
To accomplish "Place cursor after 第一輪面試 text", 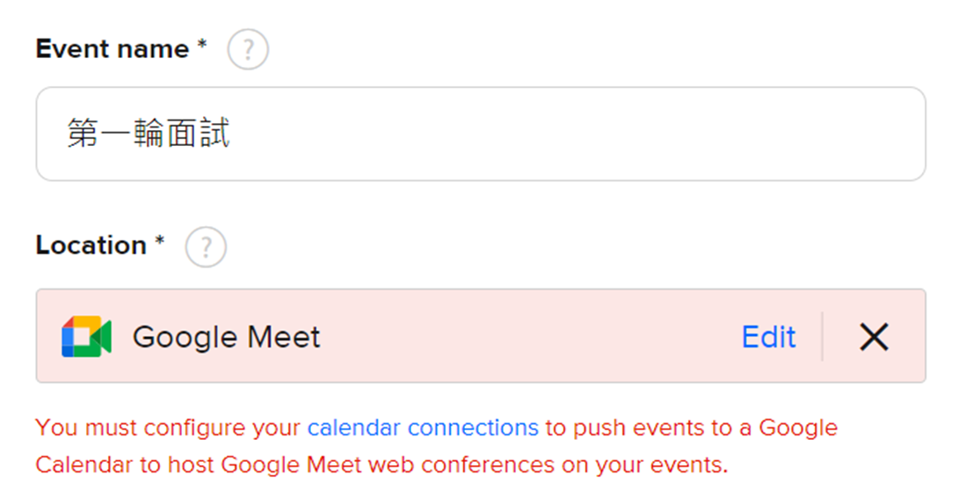I will [232, 134].
